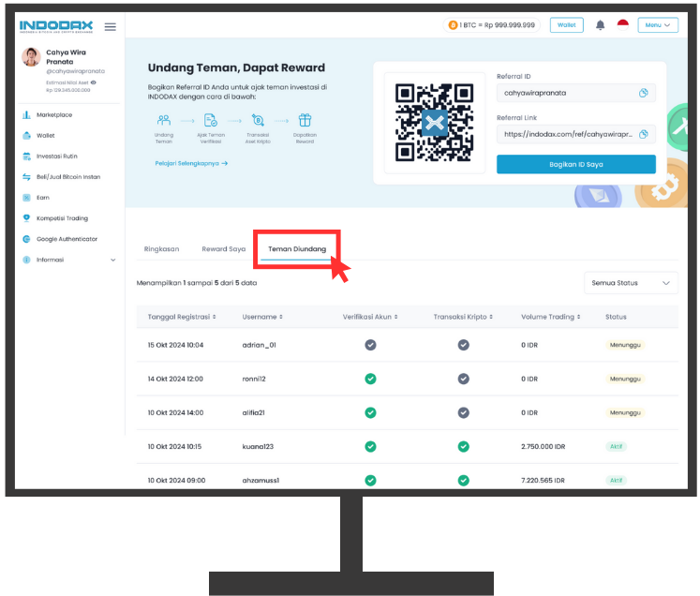700x596 pixels.
Task: Click the Earn sidebar icon
Action: pyautogui.click(x=26, y=198)
